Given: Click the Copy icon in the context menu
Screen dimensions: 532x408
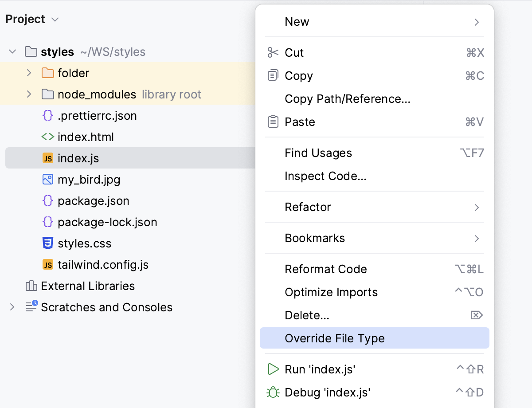Looking at the screenshot, I should pyautogui.click(x=274, y=76).
